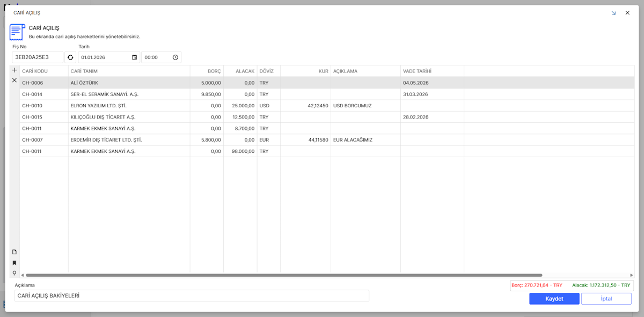The image size is (644, 317).
Task: Sort by the CARİ TANIM column header
Action: 129,71
